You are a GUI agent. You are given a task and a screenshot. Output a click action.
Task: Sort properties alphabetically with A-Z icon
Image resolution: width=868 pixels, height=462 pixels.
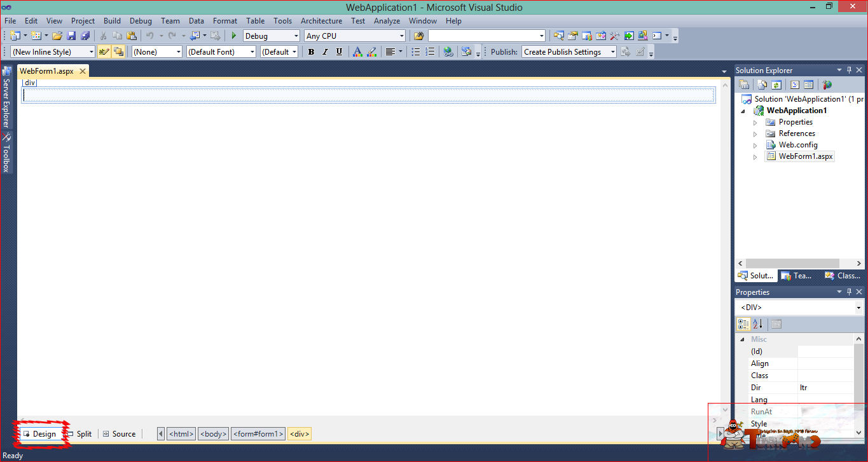click(757, 324)
